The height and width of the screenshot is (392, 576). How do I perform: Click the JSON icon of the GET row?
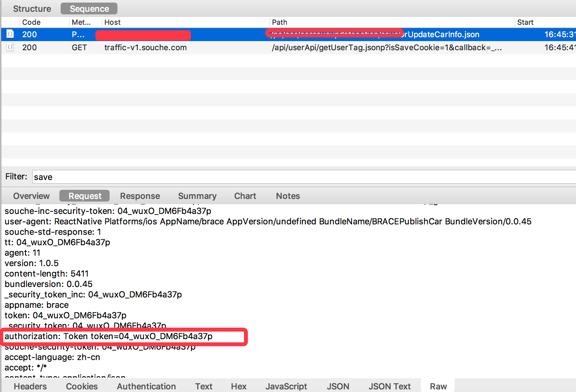pos(10,47)
